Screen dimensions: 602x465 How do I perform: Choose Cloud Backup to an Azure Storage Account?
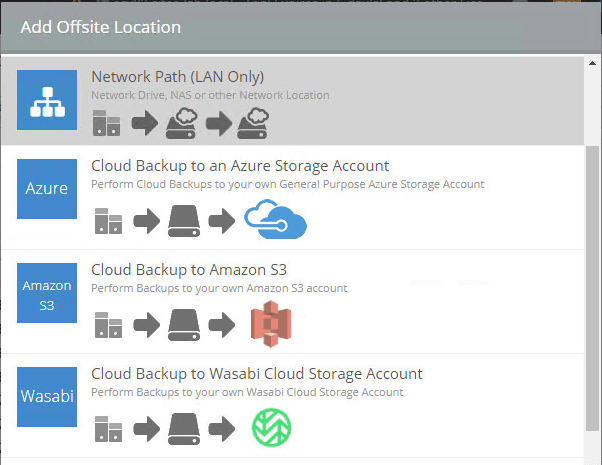pos(240,166)
